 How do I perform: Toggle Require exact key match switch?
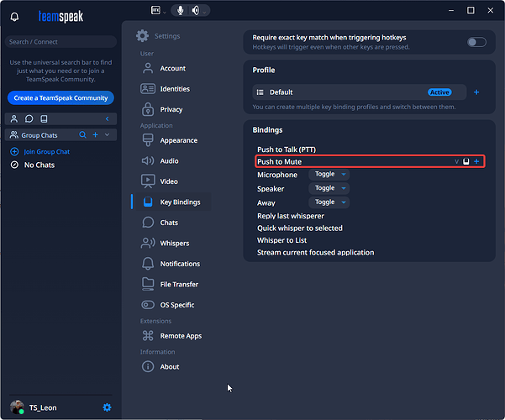pyautogui.click(x=476, y=42)
